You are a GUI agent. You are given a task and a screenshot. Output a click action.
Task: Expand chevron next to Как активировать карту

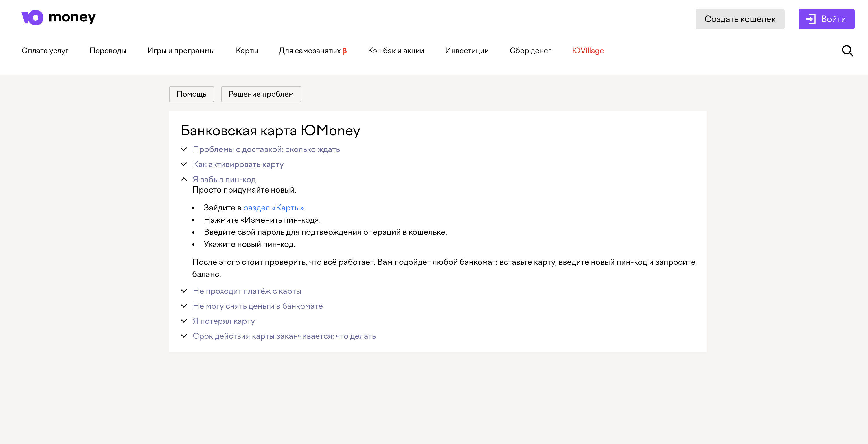tap(184, 164)
